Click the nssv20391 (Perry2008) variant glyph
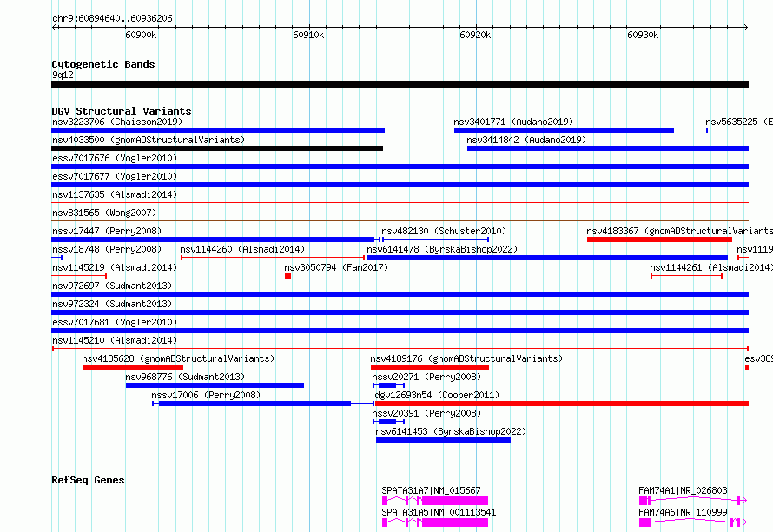 tap(388, 422)
